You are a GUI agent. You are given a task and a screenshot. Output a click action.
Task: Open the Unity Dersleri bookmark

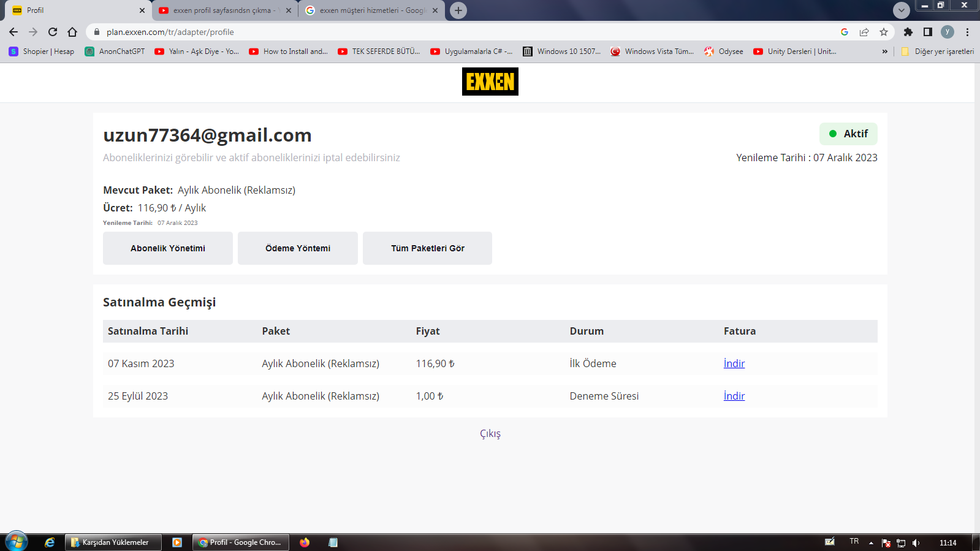click(x=795, y=51)
